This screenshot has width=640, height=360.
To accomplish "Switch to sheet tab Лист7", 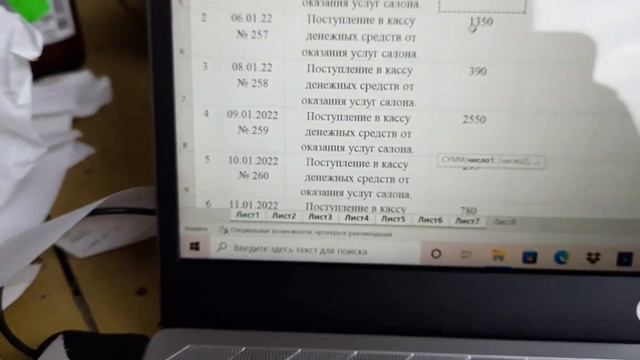I will [467, 221].
